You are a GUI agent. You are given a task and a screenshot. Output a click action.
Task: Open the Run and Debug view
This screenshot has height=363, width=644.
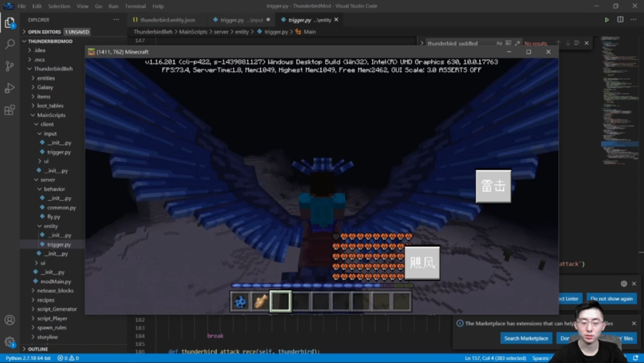point(10,88)
